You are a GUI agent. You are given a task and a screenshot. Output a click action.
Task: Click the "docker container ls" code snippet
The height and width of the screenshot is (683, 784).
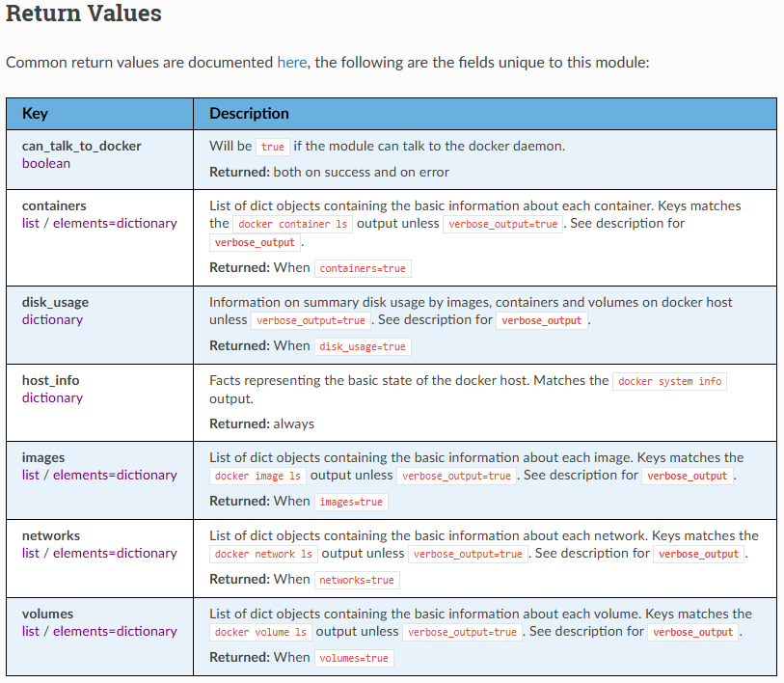tap(294, 224)
